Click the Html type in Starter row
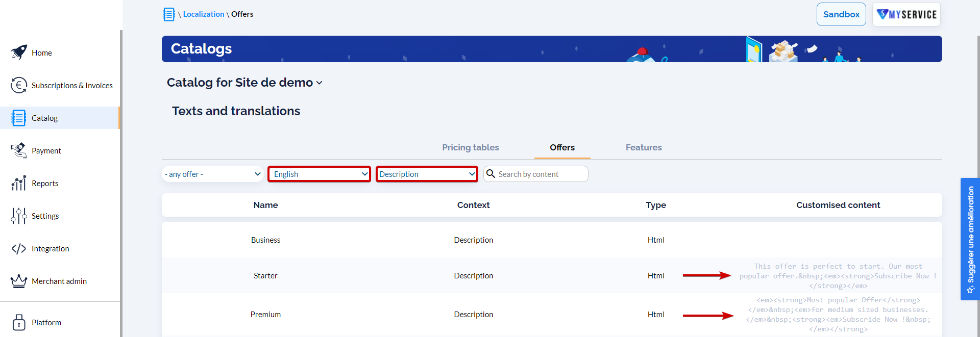Viewport: 980px width, 337px height. point(656,275)
